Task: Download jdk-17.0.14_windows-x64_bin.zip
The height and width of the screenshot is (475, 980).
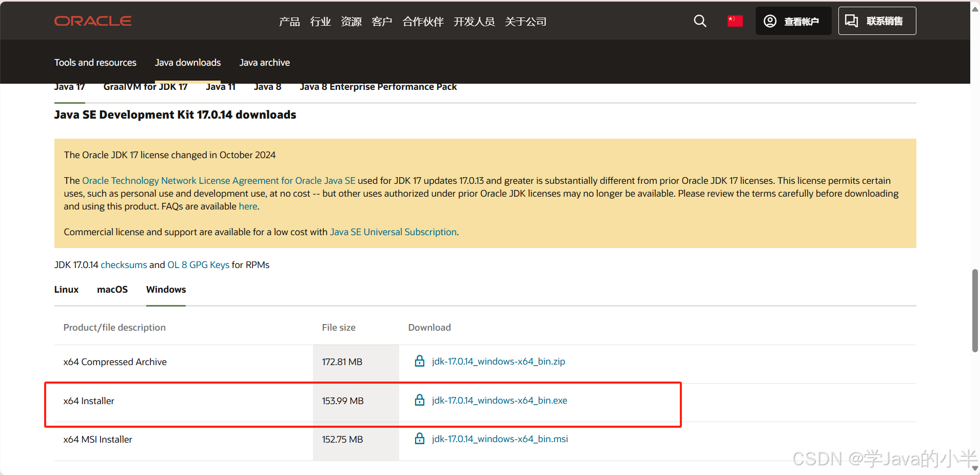Action: [x=498, y=362]
